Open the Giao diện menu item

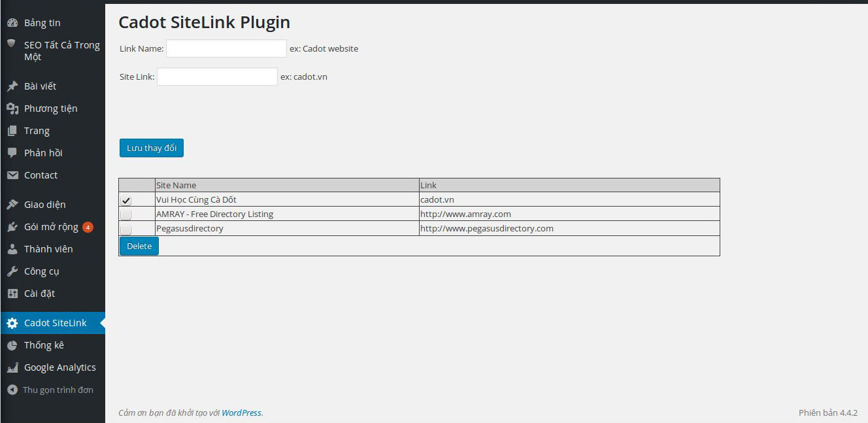pyautogui.click(x=52, y=205)
